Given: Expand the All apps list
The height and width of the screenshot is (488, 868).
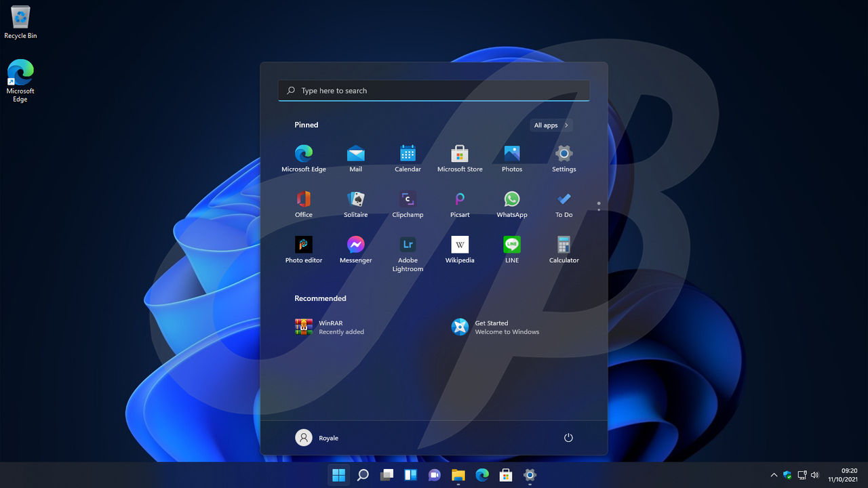Looking at the screenshot, I should tap(551, 125).
